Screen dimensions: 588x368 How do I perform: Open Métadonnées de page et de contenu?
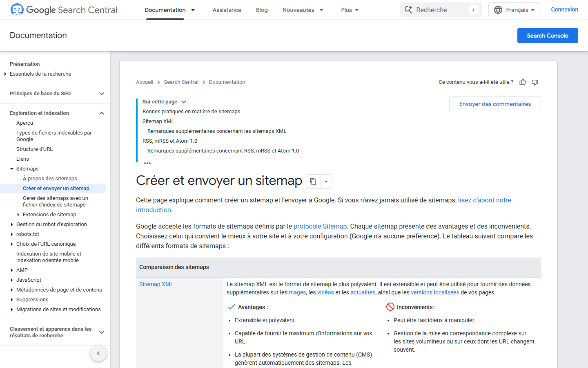[59, 290]
